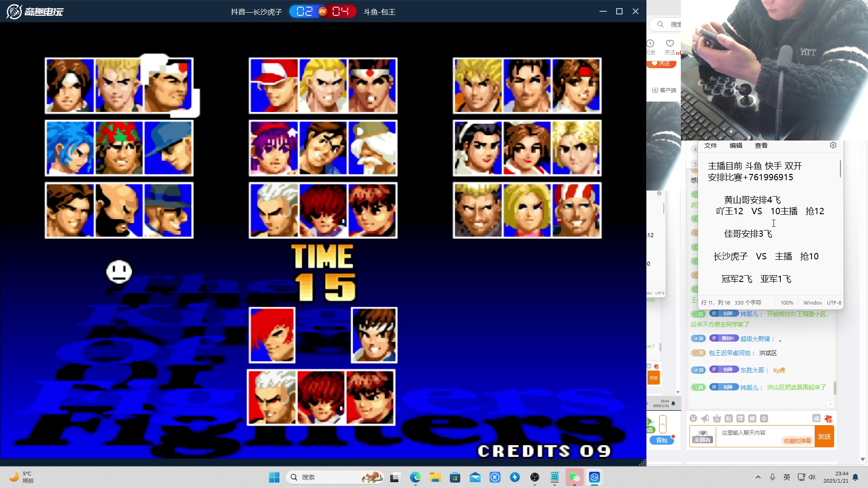Viewport: 868px width, 488px height.
Task: Click the PK score badge in title bar
Action: point(322,11)
